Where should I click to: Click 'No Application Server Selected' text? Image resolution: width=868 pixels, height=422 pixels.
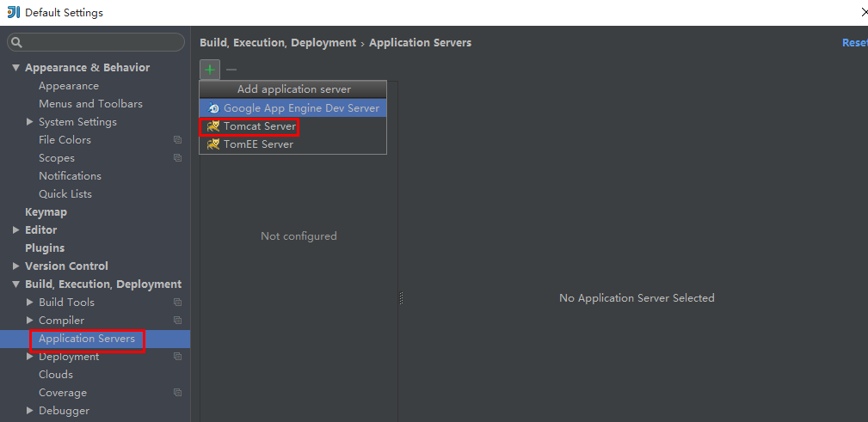click(637, 298)
